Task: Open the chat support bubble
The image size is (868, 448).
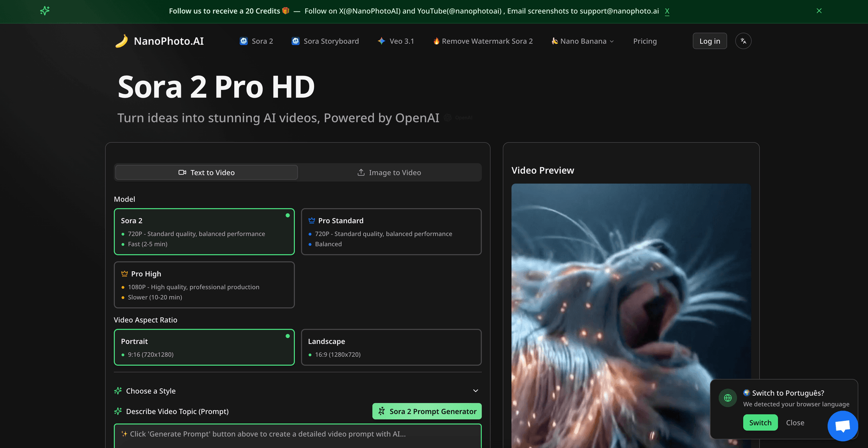Action: (x=842, y=425)
